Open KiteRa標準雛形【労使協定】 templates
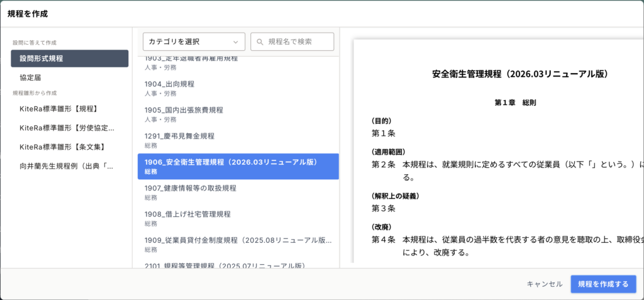Viewport: 644px width, 300px height. coord(69,128)
